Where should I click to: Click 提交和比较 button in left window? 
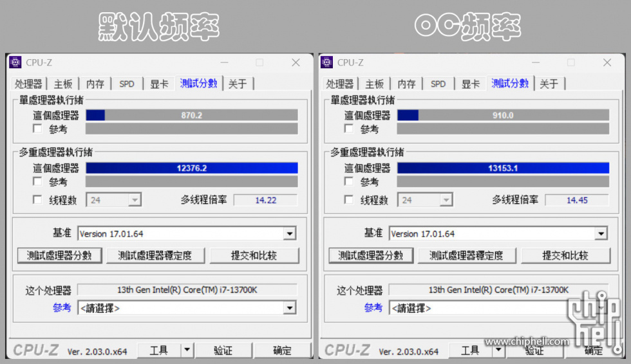[254, 255]
